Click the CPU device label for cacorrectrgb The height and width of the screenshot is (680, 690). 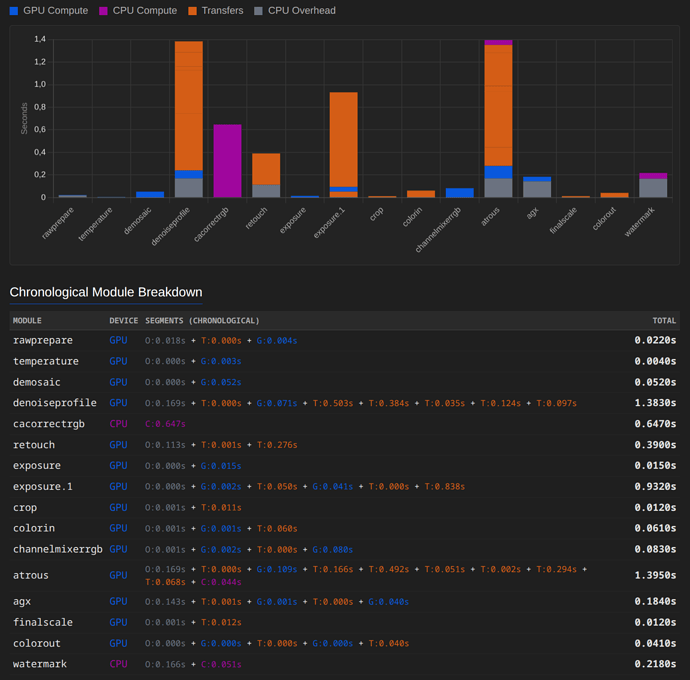(118, 424)
